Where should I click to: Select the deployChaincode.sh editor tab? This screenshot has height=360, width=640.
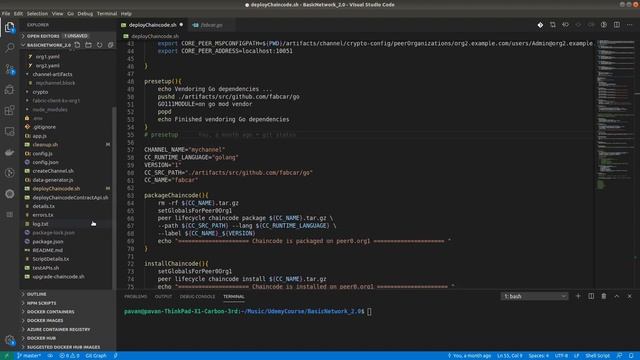pos(153,25)
